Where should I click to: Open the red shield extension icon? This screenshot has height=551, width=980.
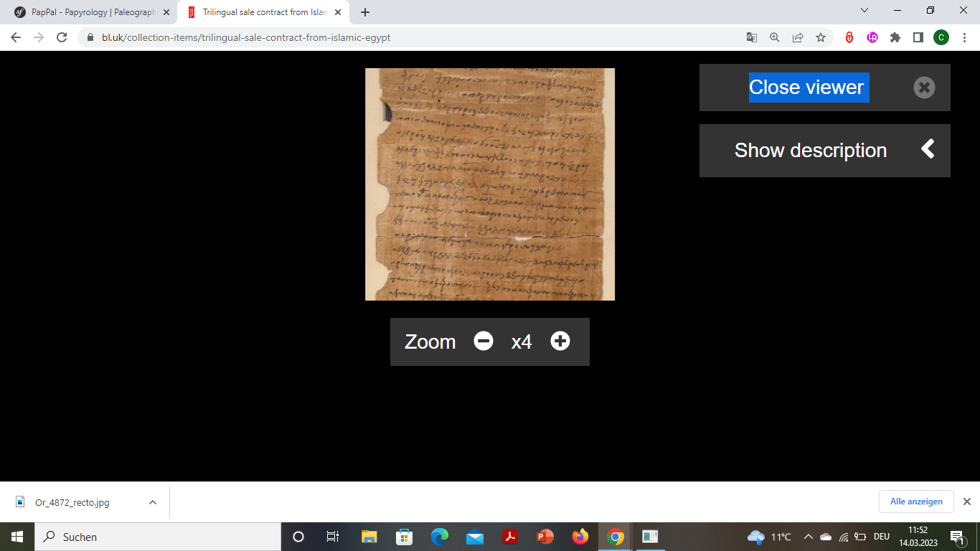(x=849, y=37)
